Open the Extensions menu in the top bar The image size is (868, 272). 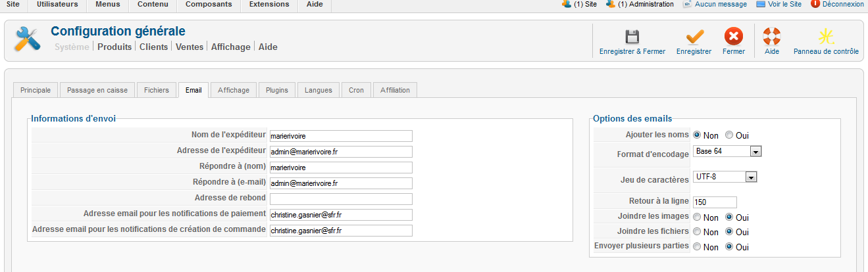click(x=270, y=5)
